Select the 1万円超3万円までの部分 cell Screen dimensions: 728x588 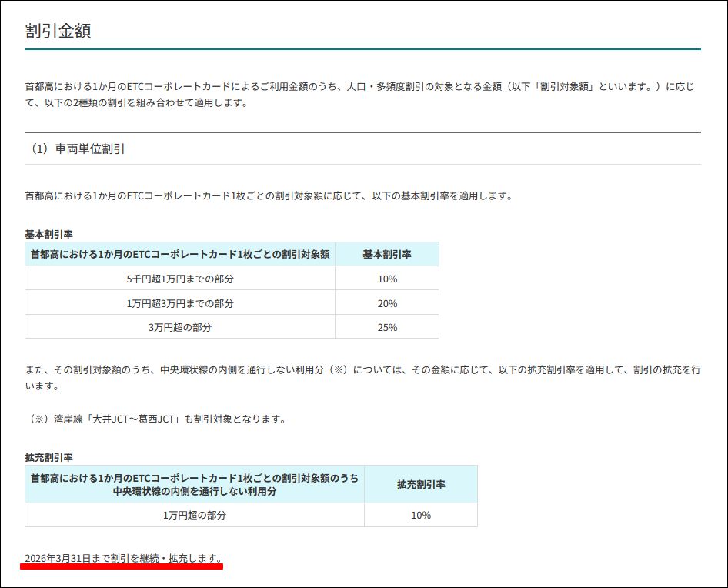point(180,303)
